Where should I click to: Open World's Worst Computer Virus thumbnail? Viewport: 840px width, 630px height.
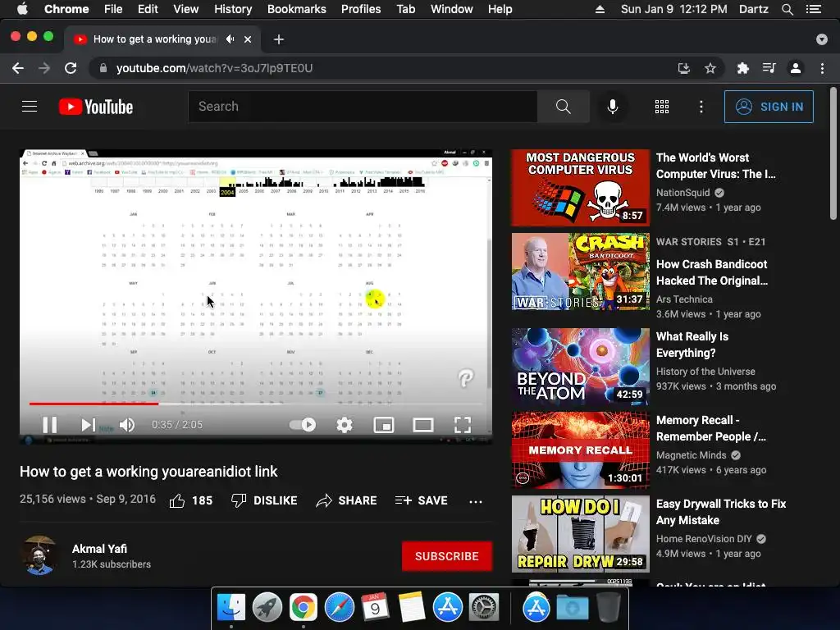pos(581,188)
